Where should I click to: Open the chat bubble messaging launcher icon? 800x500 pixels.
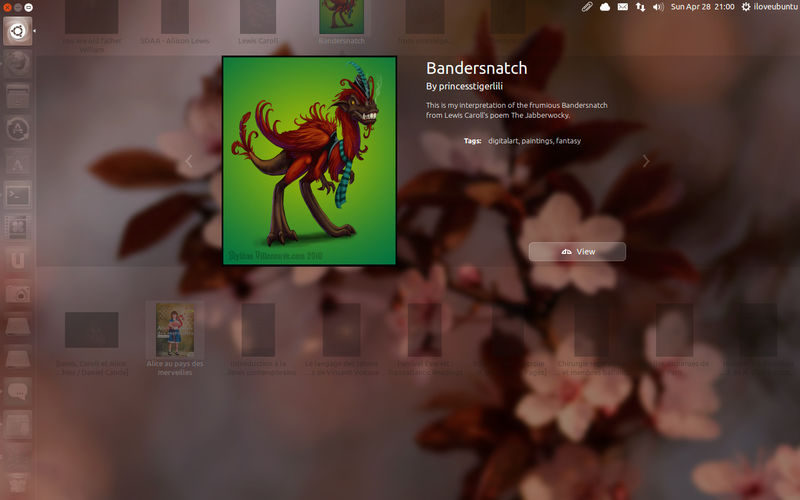[17, 391]
